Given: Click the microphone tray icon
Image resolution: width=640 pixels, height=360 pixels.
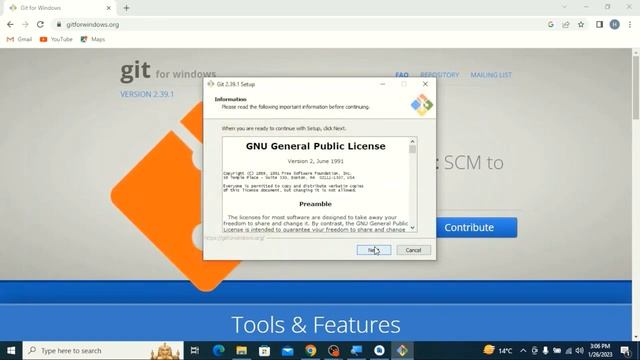Looking at the screenshot, I should pos(545,351).
